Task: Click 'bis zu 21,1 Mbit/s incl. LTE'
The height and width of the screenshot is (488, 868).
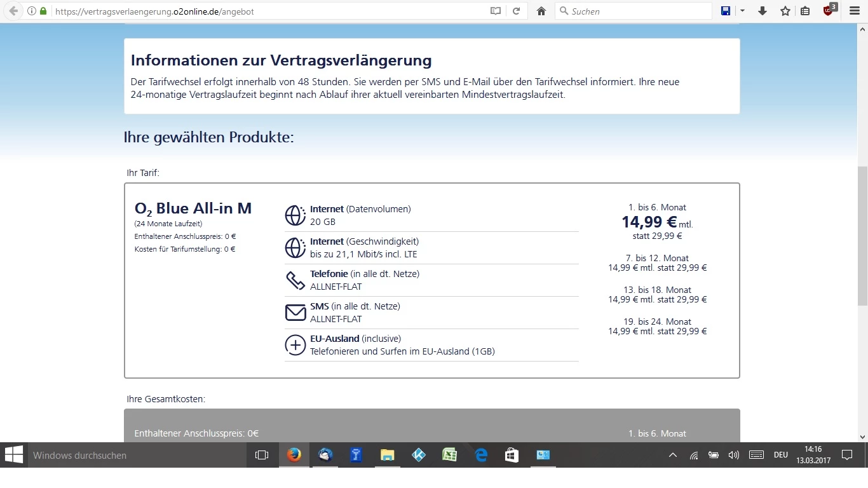Action: pyautogui.click(x=363, y=254)
